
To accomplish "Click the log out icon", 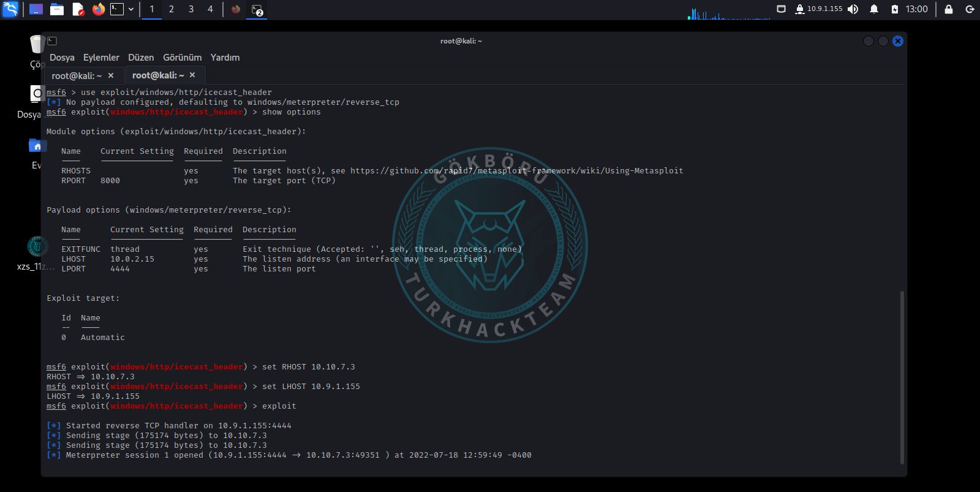I will [970, 9].
